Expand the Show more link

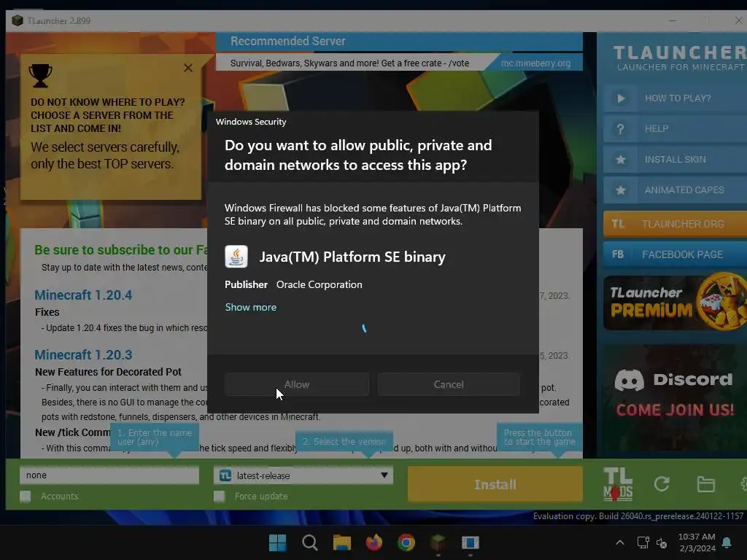(251, 307)
